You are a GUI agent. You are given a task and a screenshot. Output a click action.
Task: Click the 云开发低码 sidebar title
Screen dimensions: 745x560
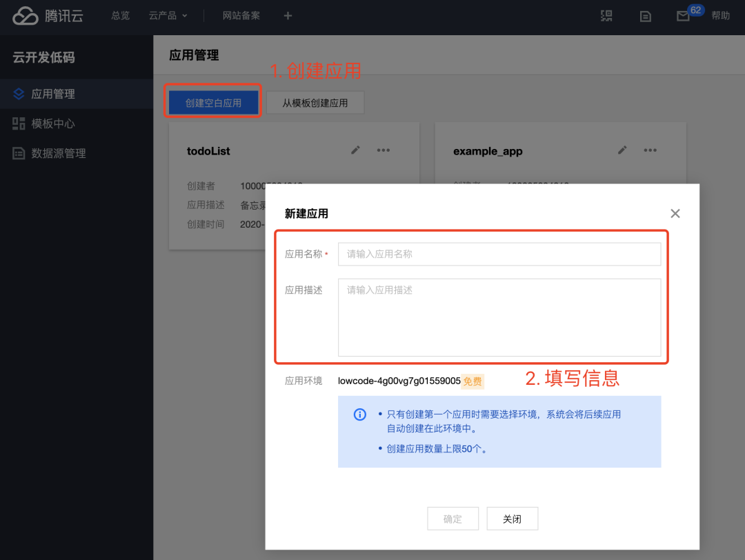pyautogui.click(x=43, y=57)
